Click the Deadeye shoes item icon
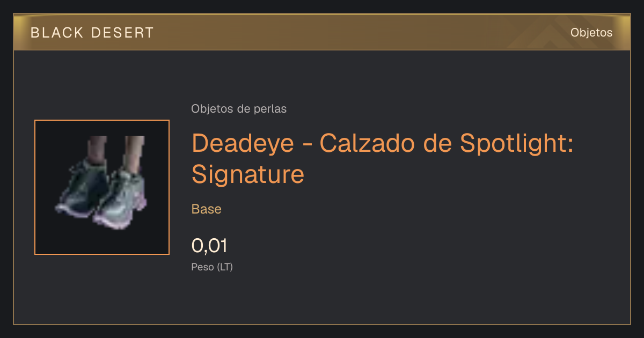 click(x=102, y=187)
